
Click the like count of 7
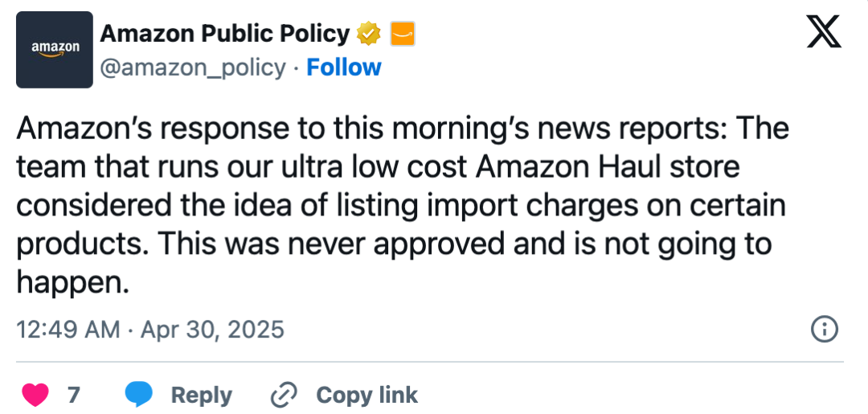(x=74, y=396)
